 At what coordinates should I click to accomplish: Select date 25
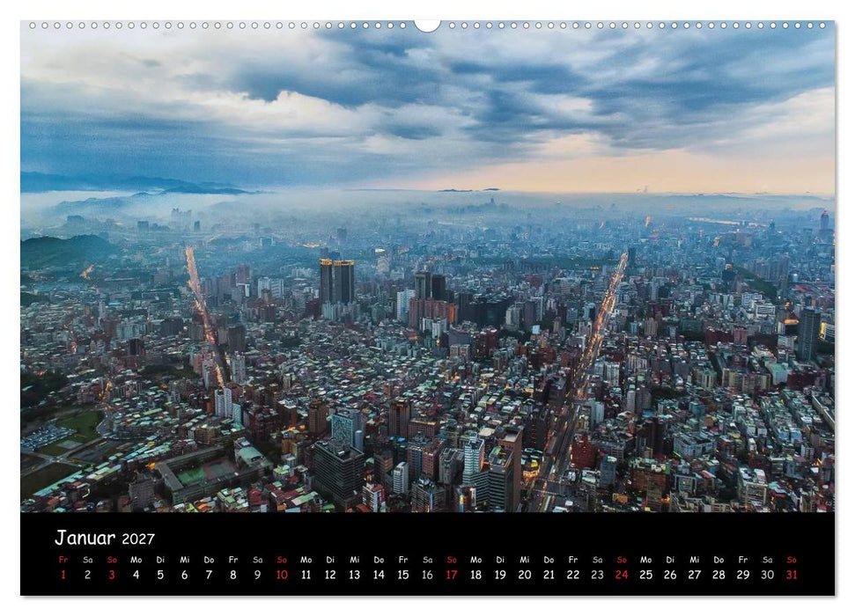coord(646,575)
